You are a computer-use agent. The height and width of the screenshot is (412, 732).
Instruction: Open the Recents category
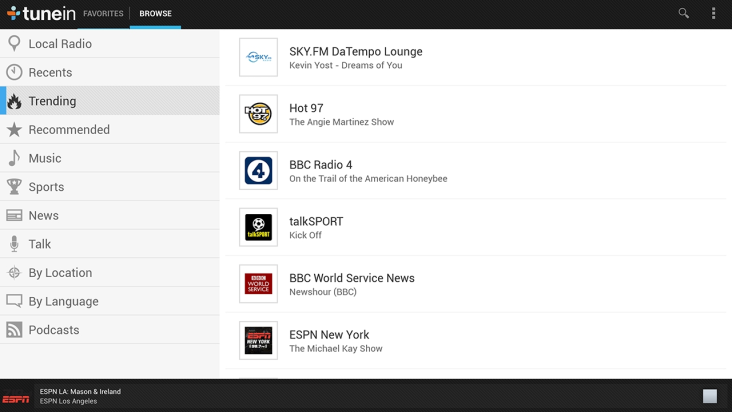click(110, 72)
